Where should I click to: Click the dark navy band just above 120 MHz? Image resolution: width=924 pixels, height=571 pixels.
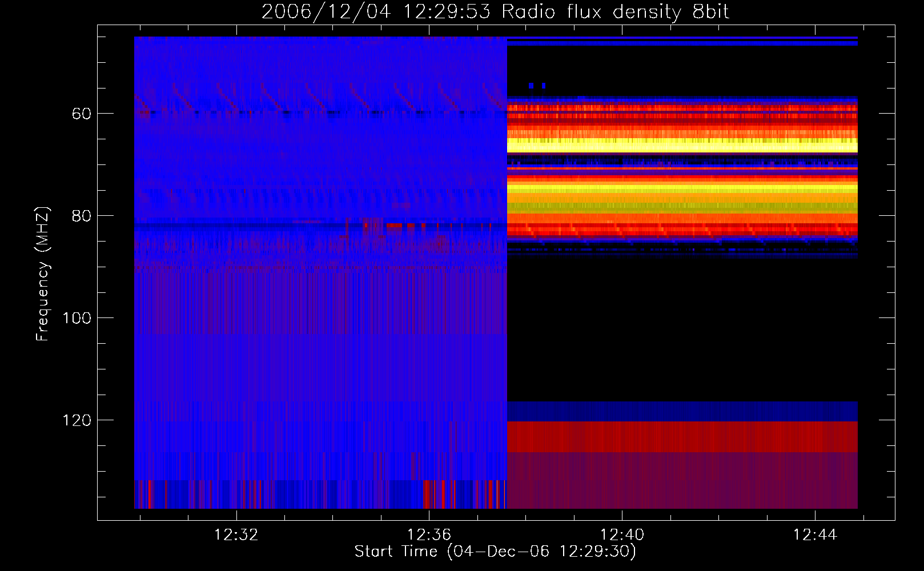pos(682,411)
